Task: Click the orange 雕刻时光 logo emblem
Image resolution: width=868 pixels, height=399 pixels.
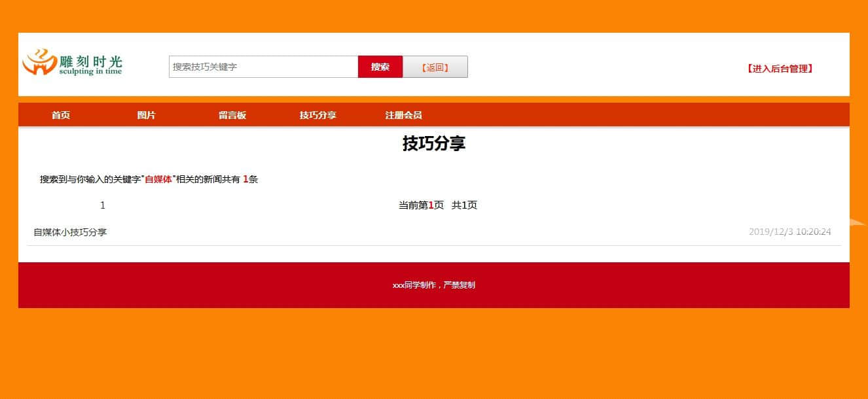Action: coord(39,63)
